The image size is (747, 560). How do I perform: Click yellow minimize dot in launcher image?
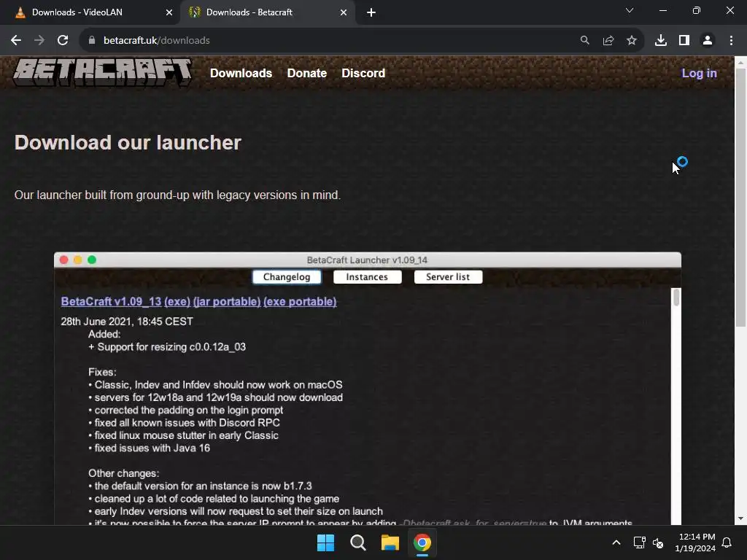click(x=77, y=260)
